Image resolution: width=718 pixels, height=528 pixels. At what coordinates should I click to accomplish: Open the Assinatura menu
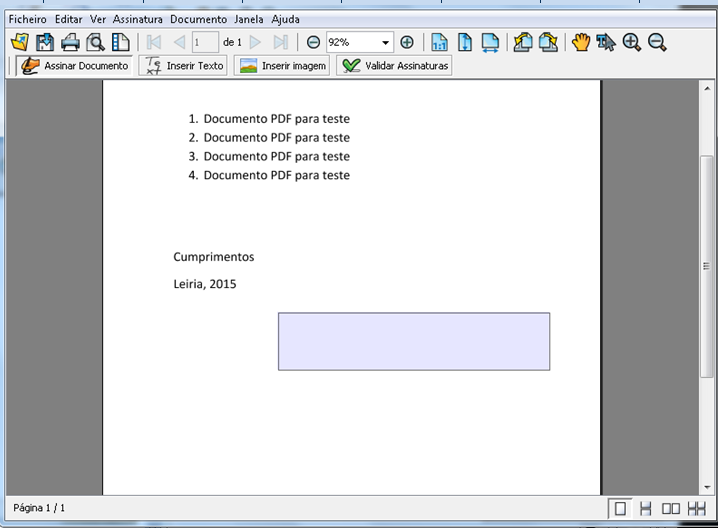pyautogui.click(x=138, y=19)
